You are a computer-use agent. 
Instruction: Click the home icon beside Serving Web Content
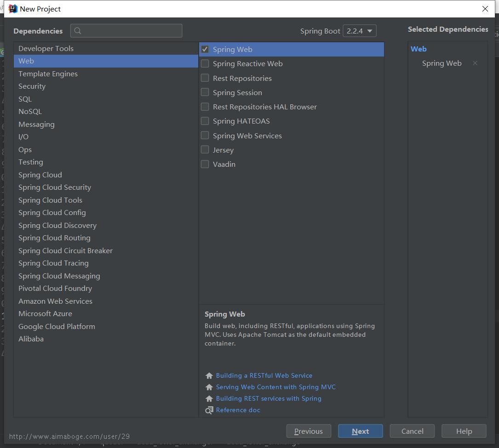(x=209, y=387)
